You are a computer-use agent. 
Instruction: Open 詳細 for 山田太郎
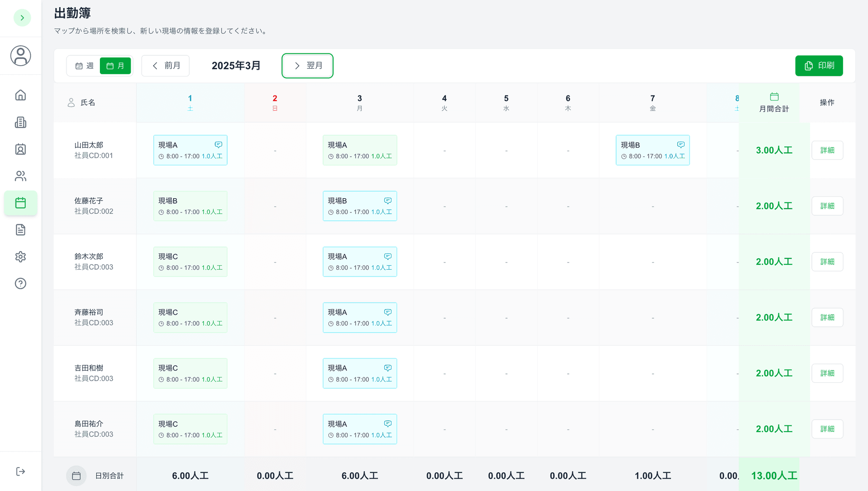pyautogui.click(x=827, y=150)
